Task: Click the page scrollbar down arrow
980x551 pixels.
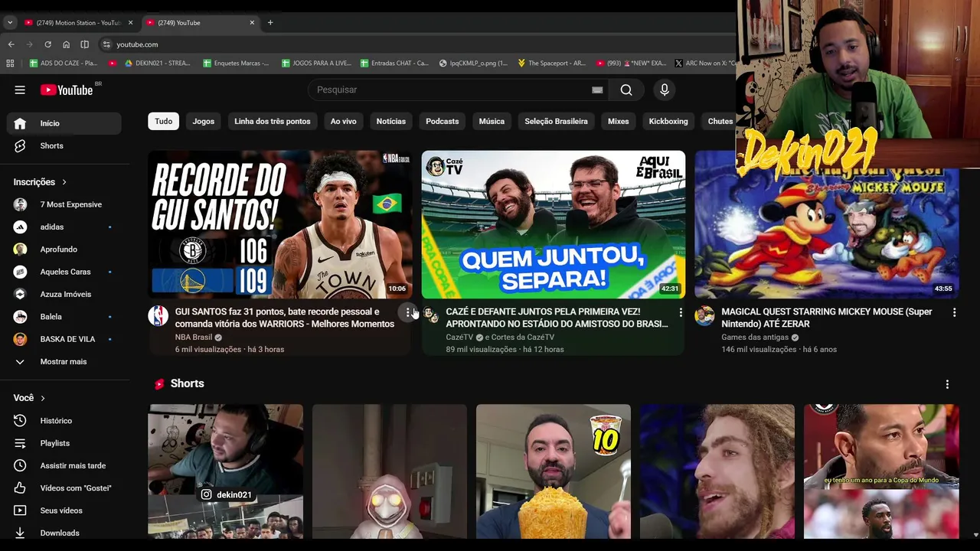Action: (975, 535)
